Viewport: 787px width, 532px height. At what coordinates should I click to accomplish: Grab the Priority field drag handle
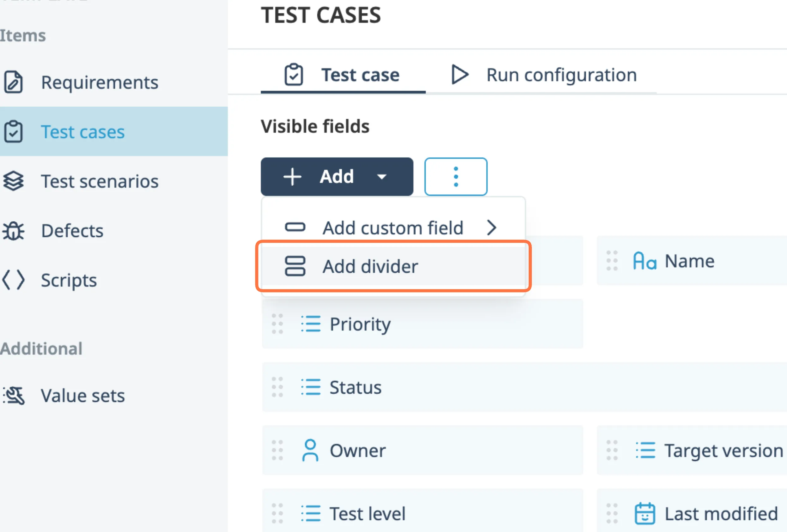pos(278,324)
